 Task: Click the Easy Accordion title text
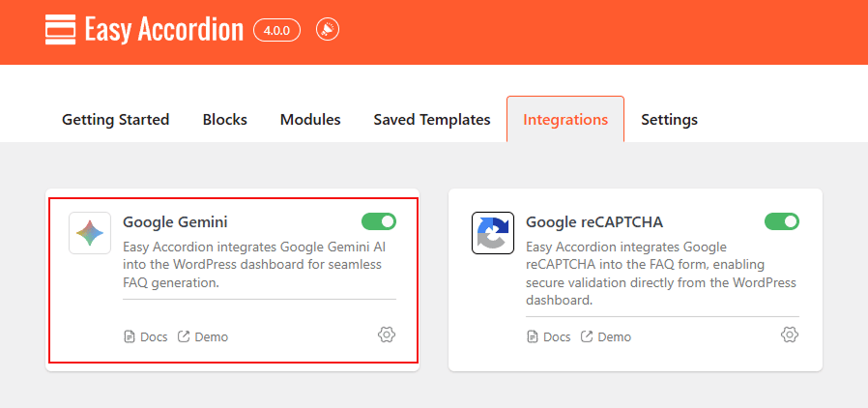click(x=164, y=30)
